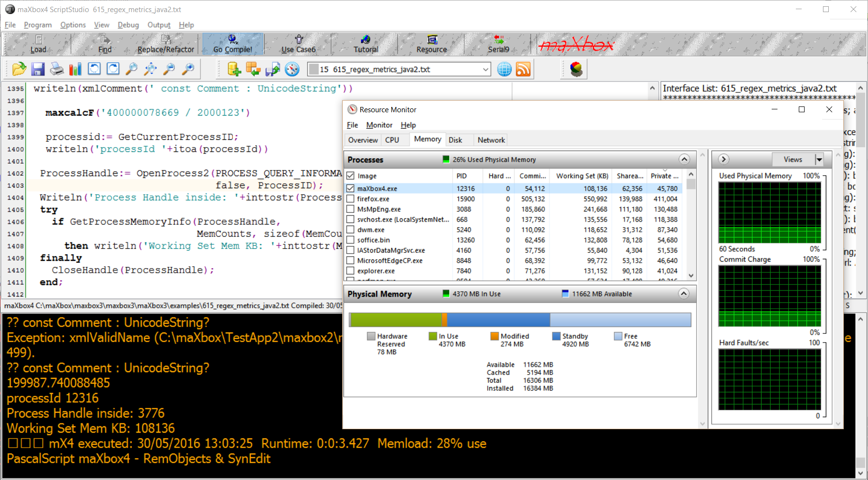
Task: Check the soffice.bin process checkbox
Action: click(350, 240)
